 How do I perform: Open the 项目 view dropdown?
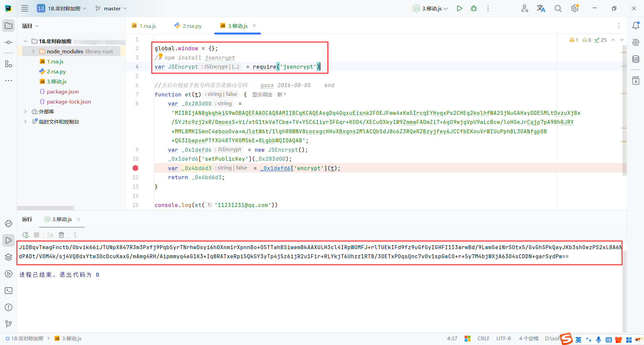point(30,26)
